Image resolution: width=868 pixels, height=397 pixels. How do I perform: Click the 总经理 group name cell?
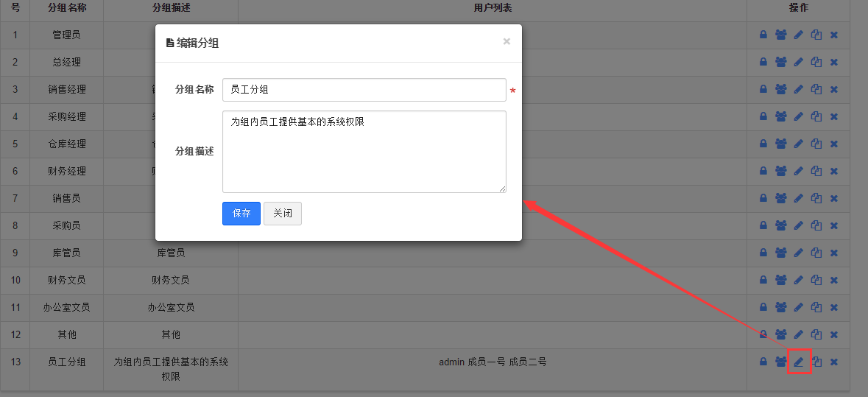[x=66, y=62]
